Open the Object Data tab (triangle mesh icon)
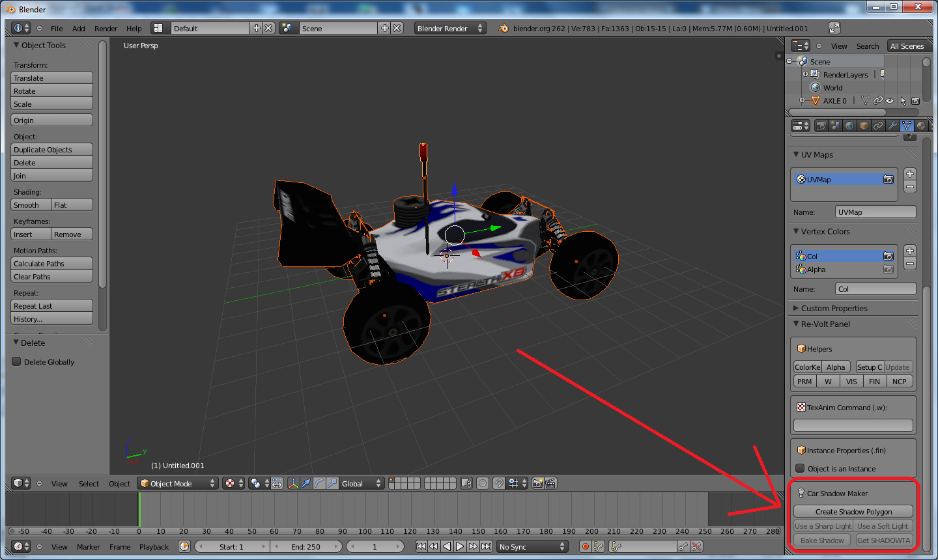Image resolution: width=938 pixels, height=560 pixels. [907, 126]
